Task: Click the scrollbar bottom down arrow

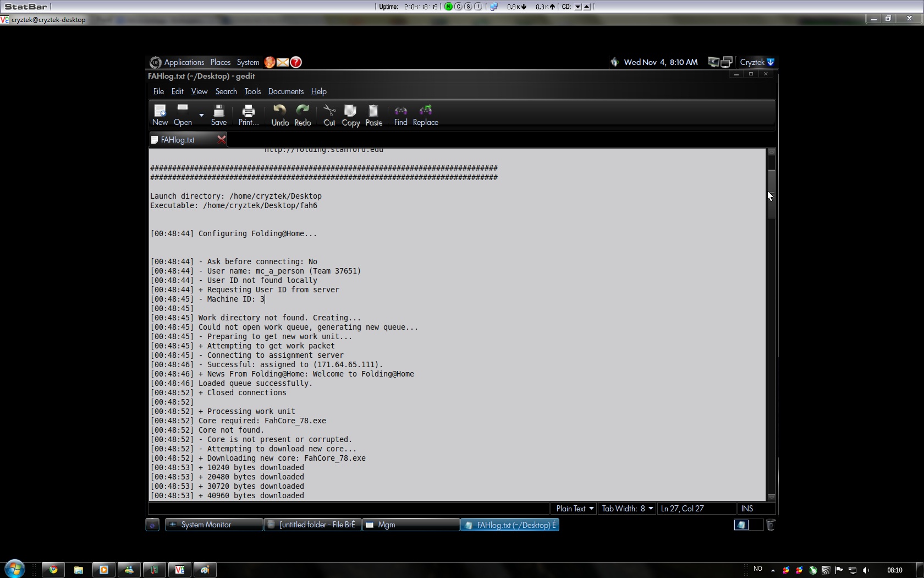Action: pos(772,497)
